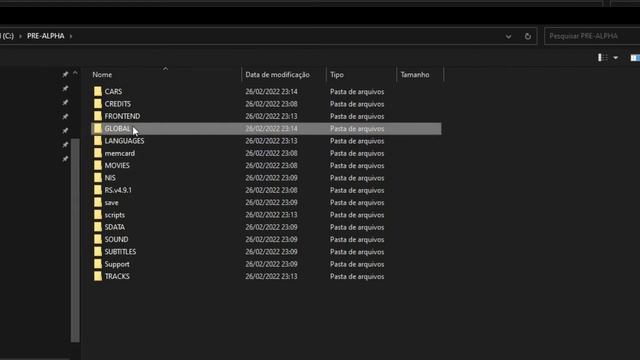
Task: Refresh the PRE-ALPHA folder view
Action: (x=528, y=36)
